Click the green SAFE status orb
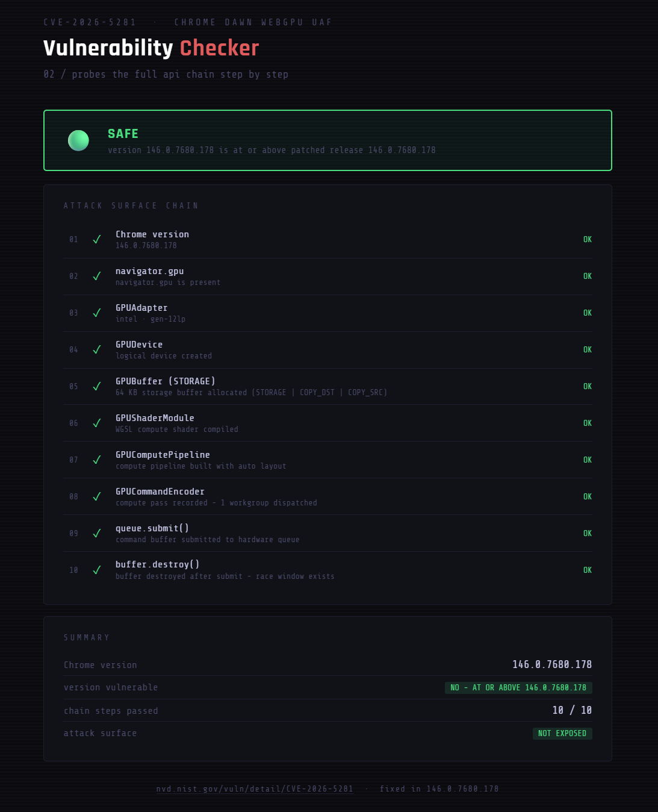Screen dimensions: 658x812 [x=78, y=140]
